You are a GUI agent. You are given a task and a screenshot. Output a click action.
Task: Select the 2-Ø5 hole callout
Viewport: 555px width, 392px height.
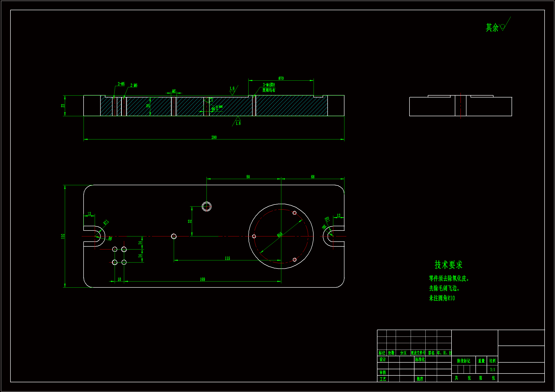pos(121,84)
